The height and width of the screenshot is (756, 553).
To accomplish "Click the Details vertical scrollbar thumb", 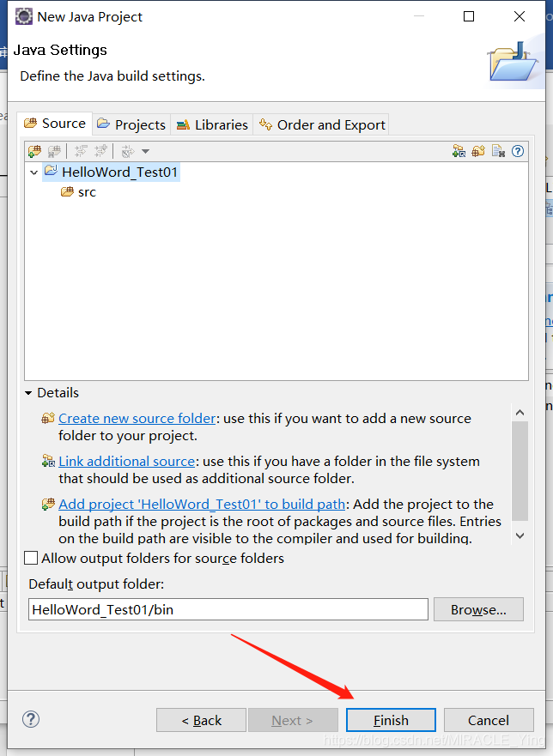I will (x=520, y=471).
